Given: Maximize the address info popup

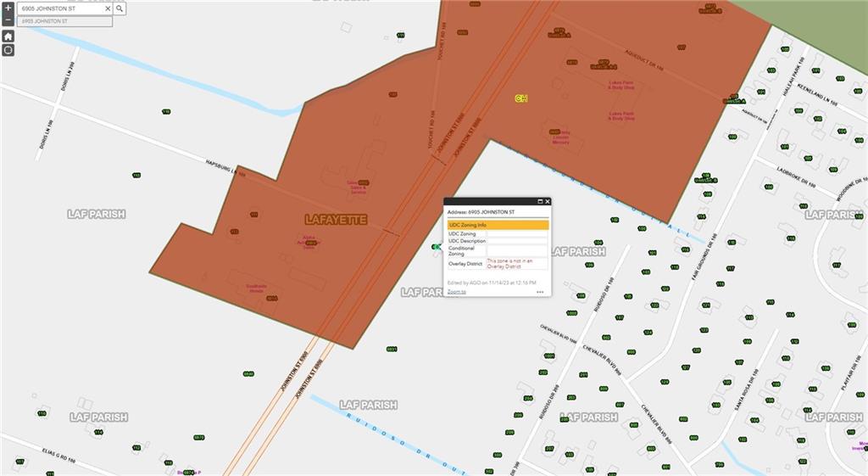Looking at the screenshot, I should [539, 202].
